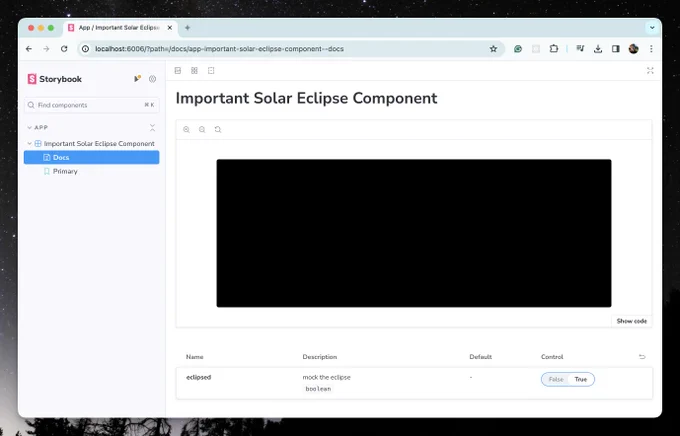Click the Important Solar Eclipse Component page heading

(306, 98)
